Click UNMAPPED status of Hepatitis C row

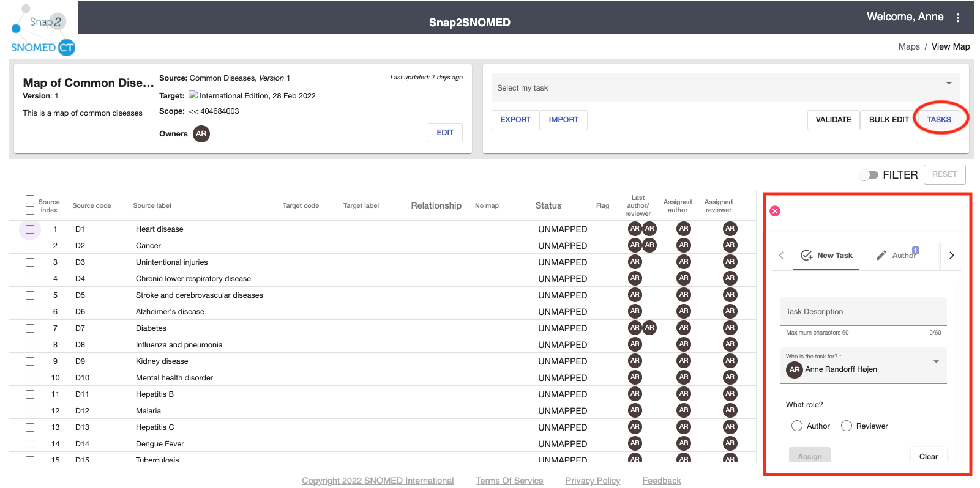(x=563, y=427)
